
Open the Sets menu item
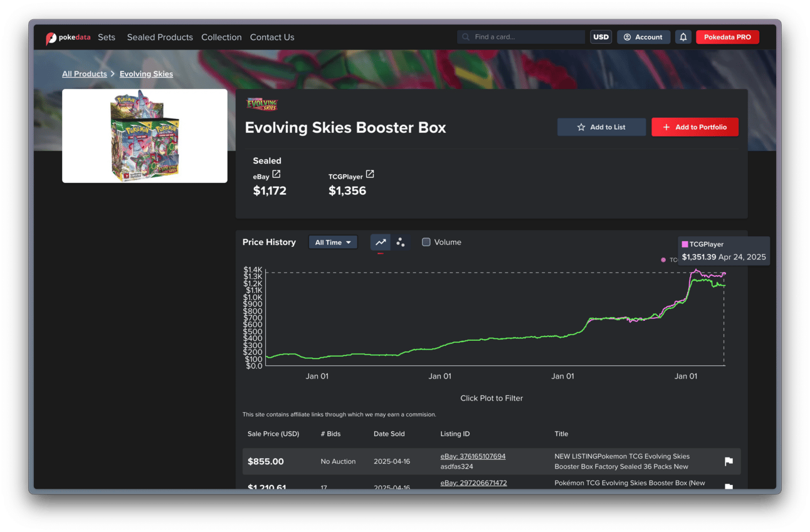[x=107, y=37]
